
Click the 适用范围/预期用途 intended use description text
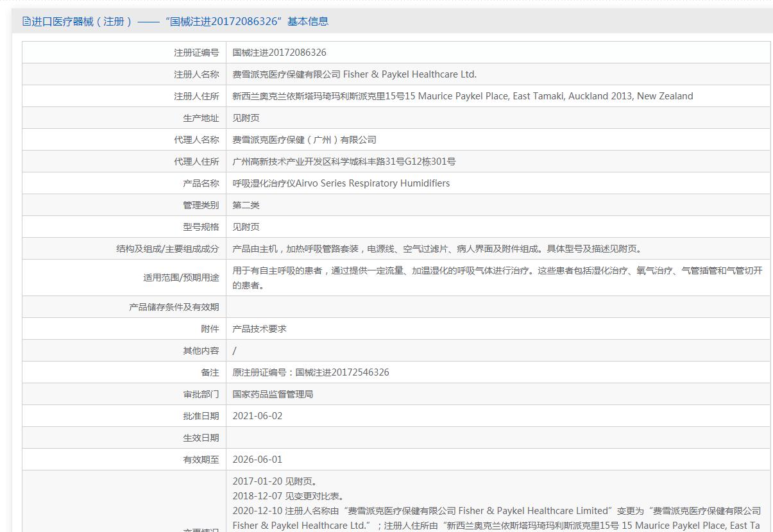[x=497, y=278]
